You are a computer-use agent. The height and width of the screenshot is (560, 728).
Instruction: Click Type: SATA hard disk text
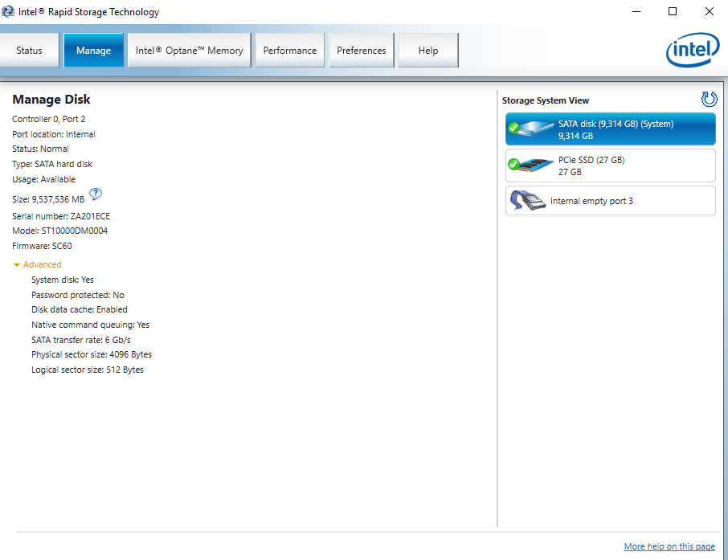52,164
